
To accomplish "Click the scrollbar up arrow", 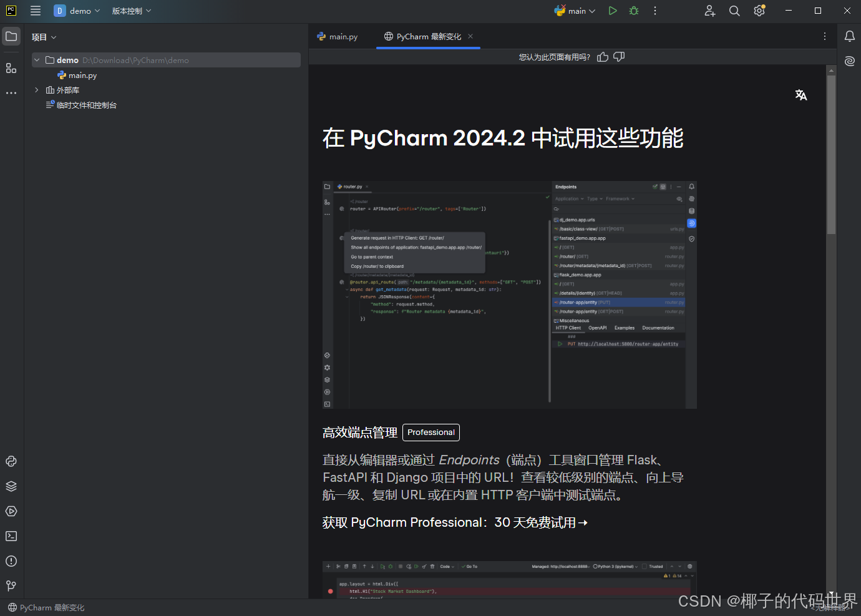I will click(x=831, y=71).
